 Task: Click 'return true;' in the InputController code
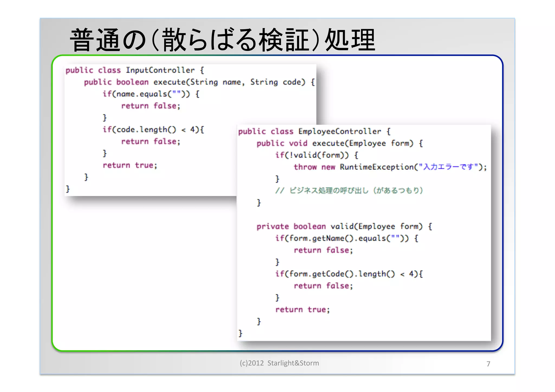point(130,165)
